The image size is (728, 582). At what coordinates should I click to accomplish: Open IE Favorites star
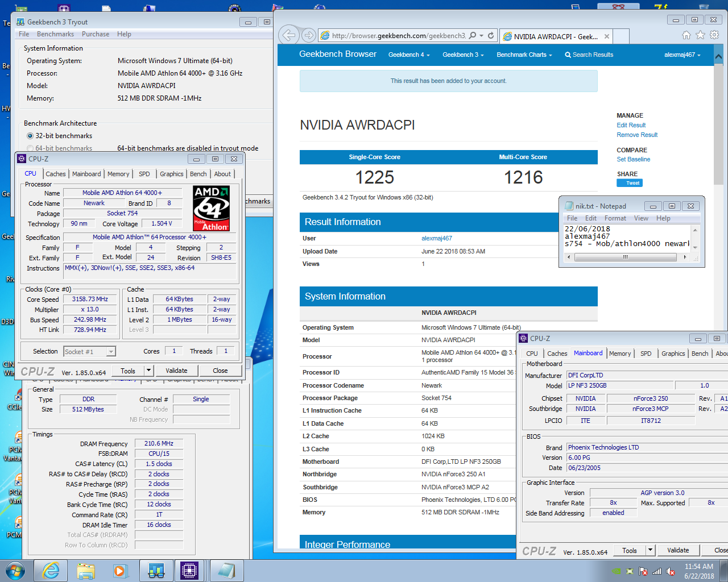(700, 35)
